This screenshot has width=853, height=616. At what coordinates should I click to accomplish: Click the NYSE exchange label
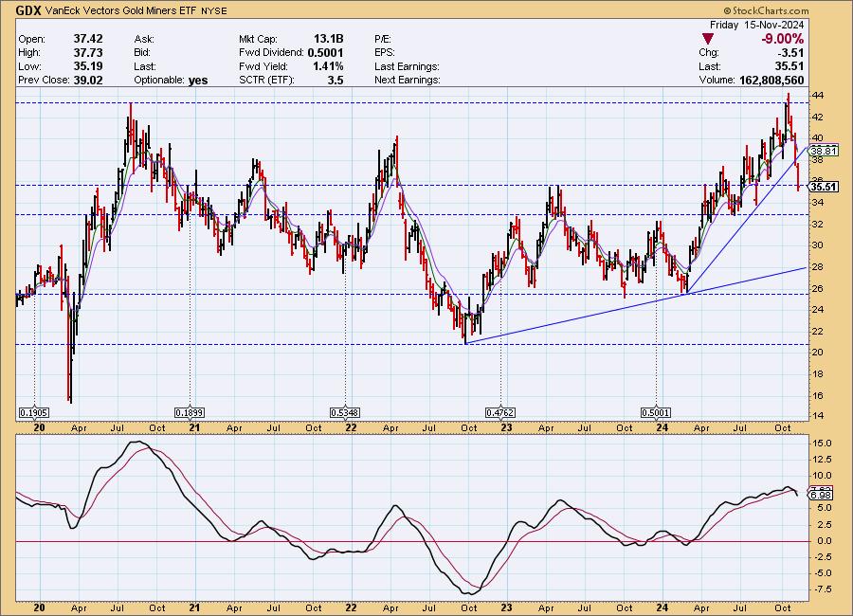pos(214,10)
